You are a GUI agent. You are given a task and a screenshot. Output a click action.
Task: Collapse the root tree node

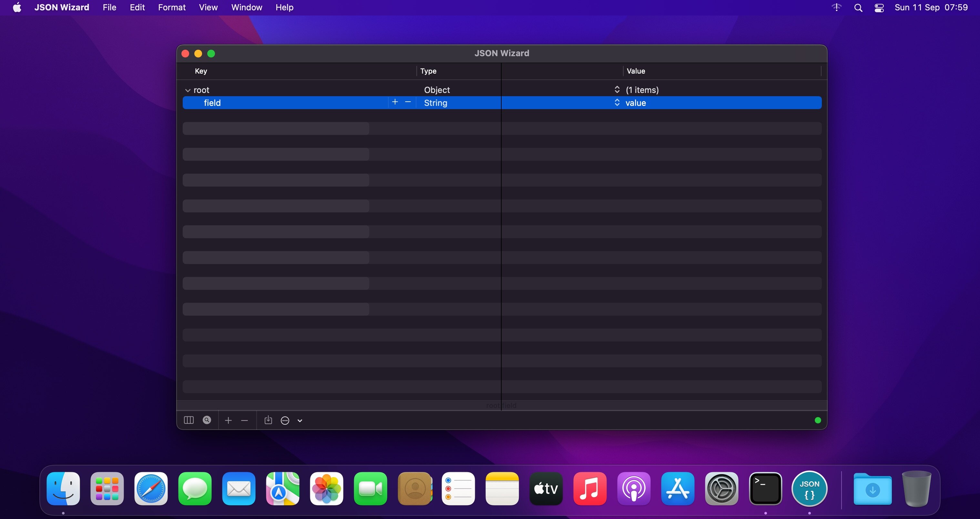pos(188,90)
